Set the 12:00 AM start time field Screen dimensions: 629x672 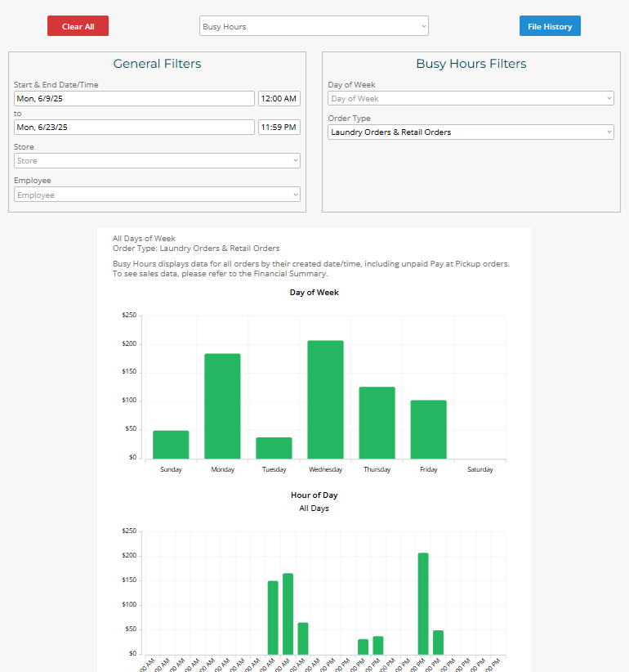pos(279,98)
